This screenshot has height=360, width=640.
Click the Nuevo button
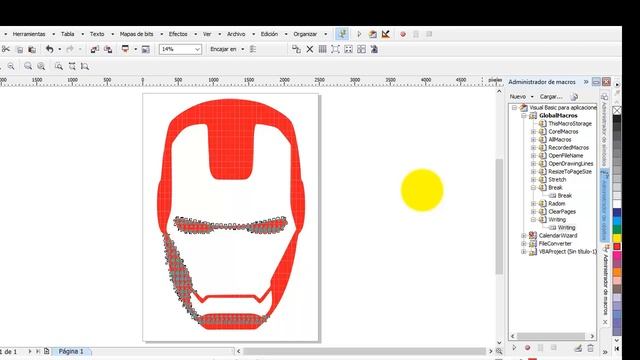point(518,97)
